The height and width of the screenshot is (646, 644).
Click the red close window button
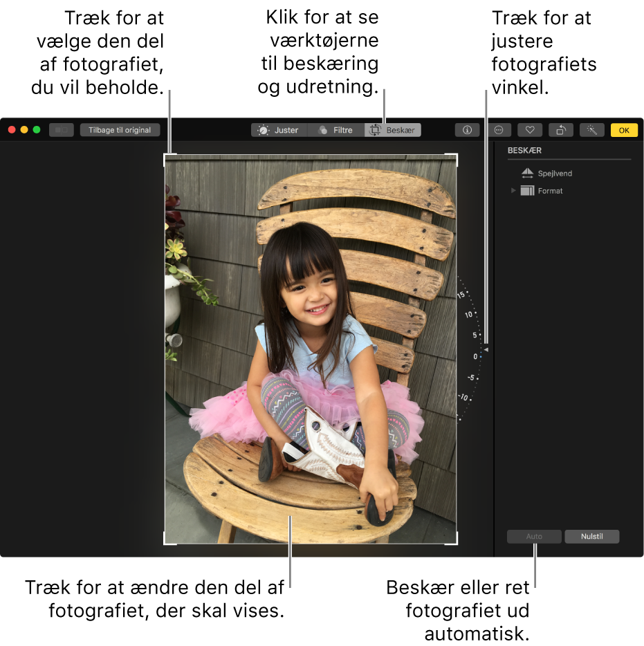(x=12, y=130)
